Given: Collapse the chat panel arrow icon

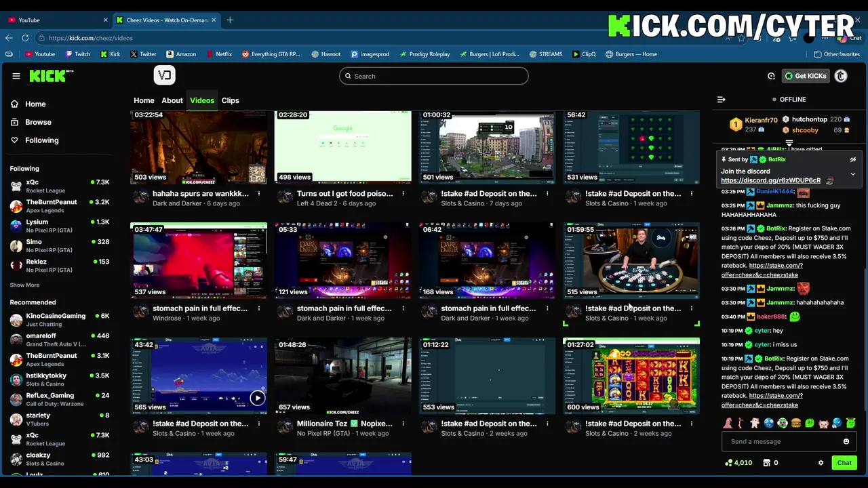Looking at the screenshot, I should (722, 100).
